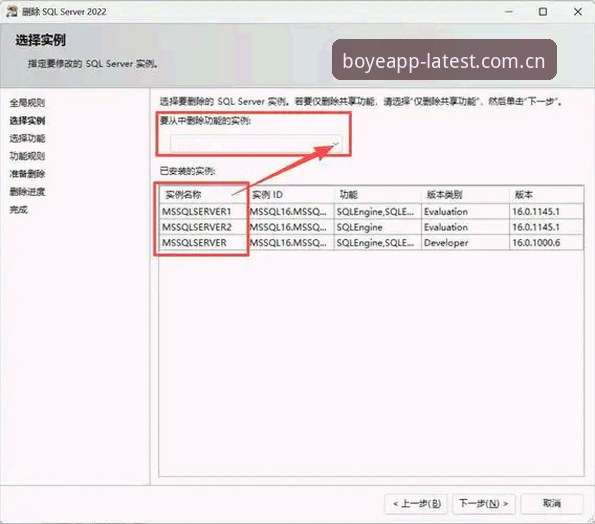Select the 准备删除 step in sidebar

[x=27, y=174]
